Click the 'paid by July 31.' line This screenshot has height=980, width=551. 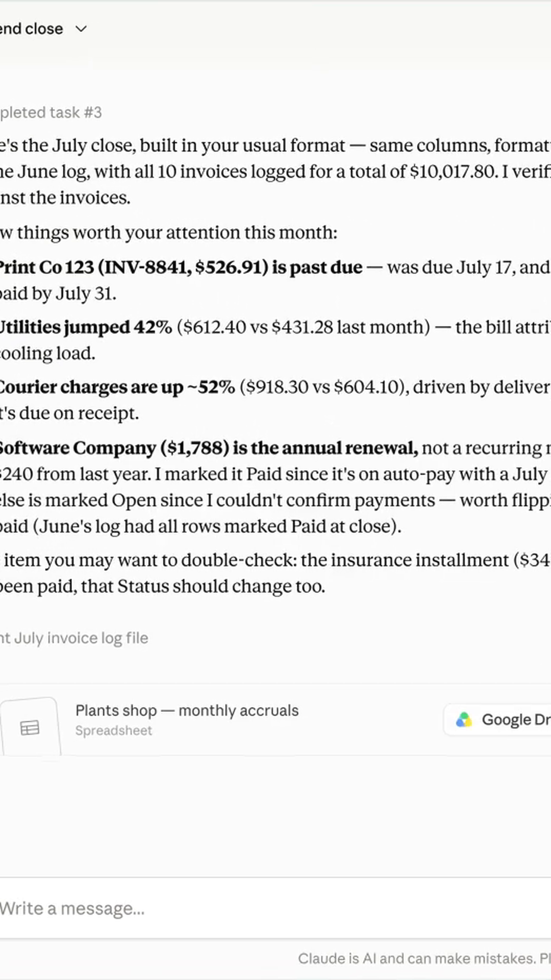pos(58,293)
